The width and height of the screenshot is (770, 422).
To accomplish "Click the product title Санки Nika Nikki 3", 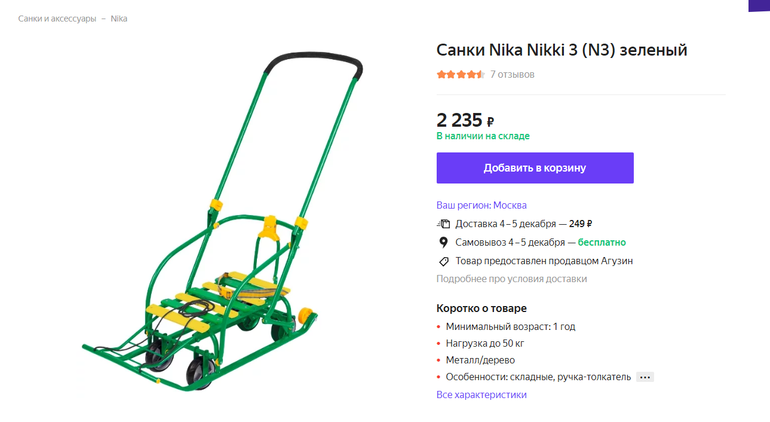I will point(562,50).
